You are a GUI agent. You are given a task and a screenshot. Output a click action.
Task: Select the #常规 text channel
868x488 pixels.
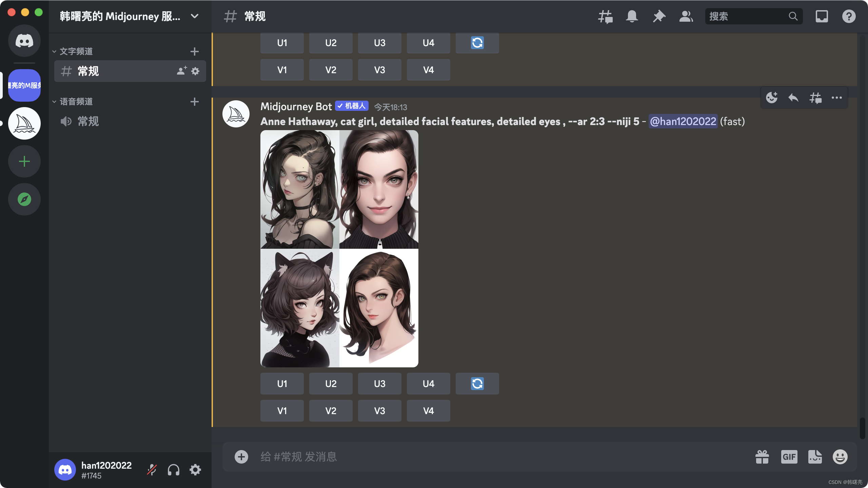pyautogui.click(x=88, y=71)
